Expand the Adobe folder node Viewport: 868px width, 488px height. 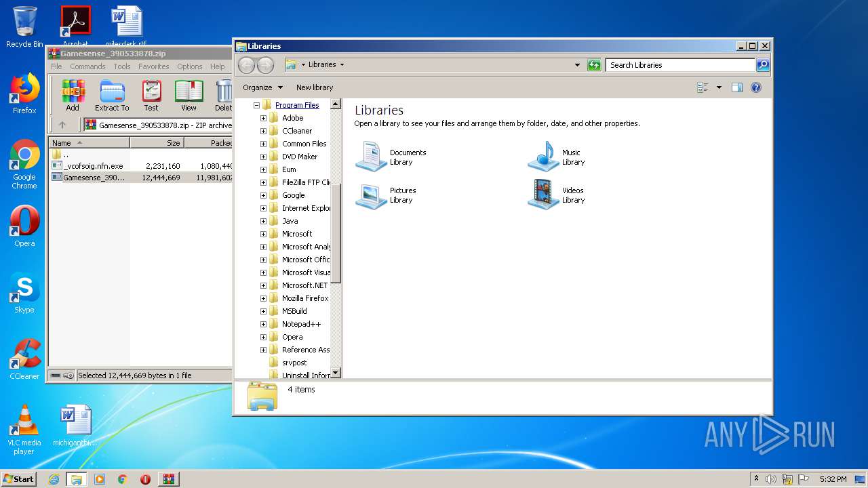(263, 118)
